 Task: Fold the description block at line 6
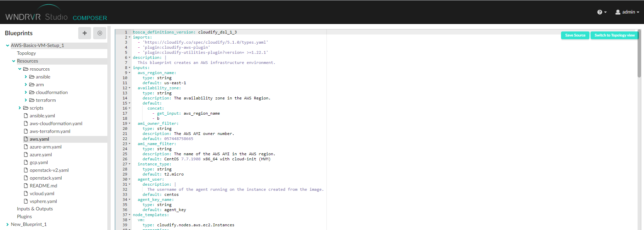point(130,57)
